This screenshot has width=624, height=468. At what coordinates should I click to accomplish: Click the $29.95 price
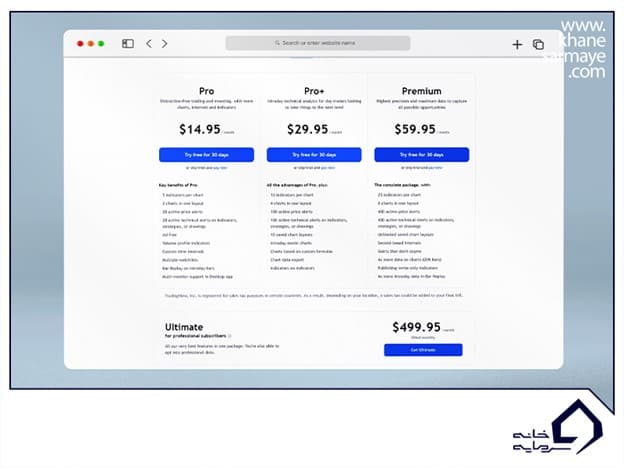click(x=308, y=129)
